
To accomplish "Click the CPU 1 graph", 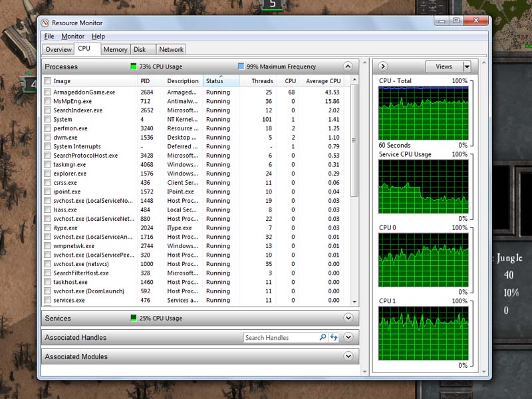I will (x=424, y=333).
